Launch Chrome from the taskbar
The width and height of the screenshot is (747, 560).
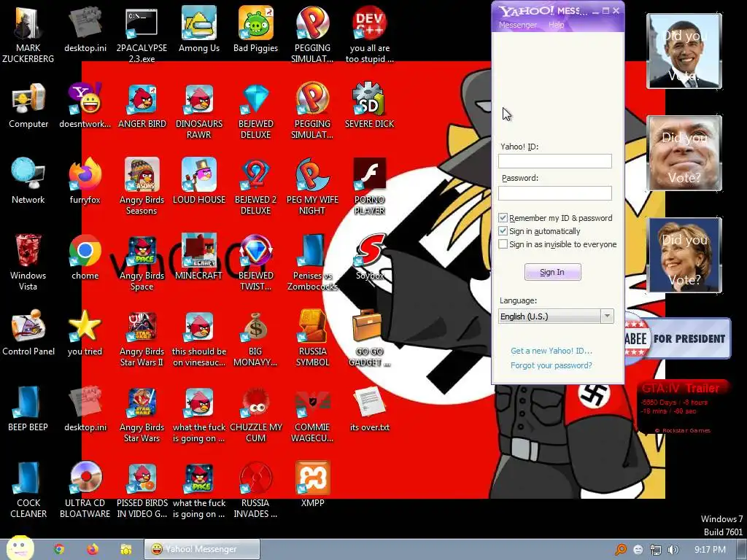click(x=59, y=549)
